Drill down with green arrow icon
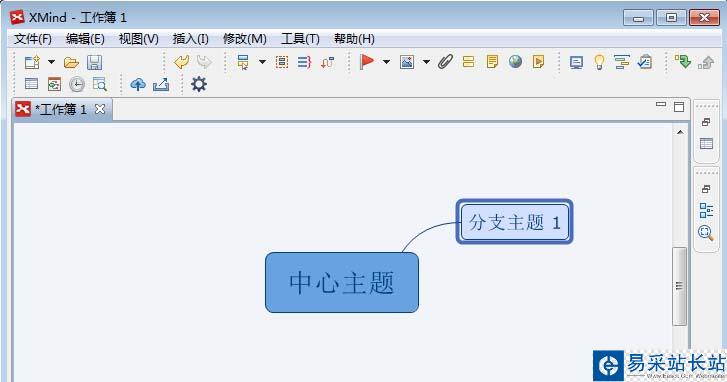 point(683,62)
